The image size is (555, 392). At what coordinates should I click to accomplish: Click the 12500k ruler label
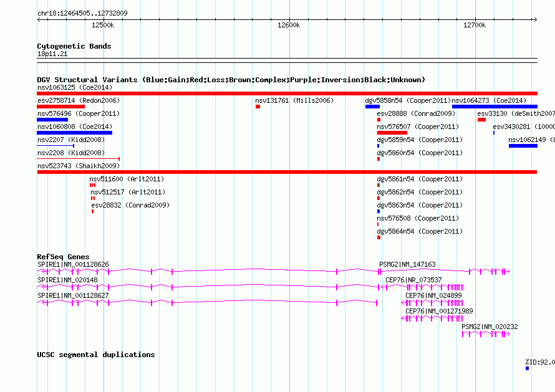coord(103,25)
